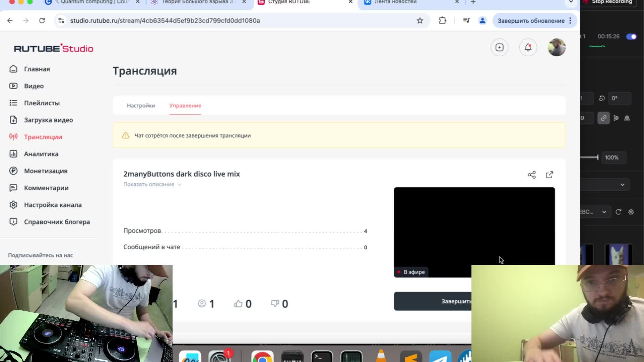Switch to Лента новостей tab
644x362 pixels.
click(x=410, y=2)
